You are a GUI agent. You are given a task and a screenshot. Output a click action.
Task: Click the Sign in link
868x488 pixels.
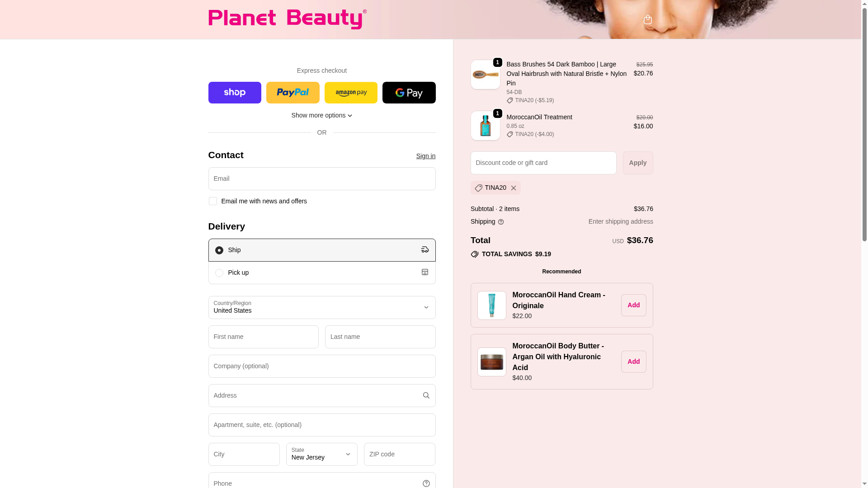tap(426, 156)
